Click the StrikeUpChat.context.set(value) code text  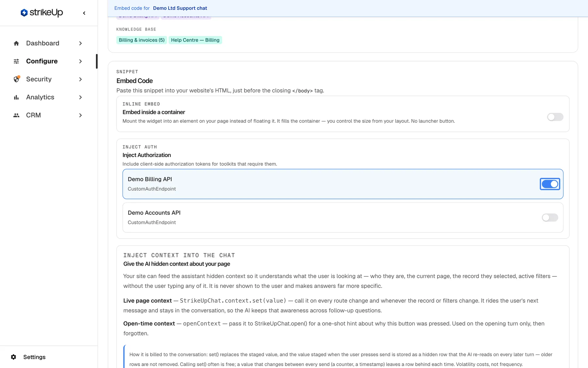click(233, 301)
